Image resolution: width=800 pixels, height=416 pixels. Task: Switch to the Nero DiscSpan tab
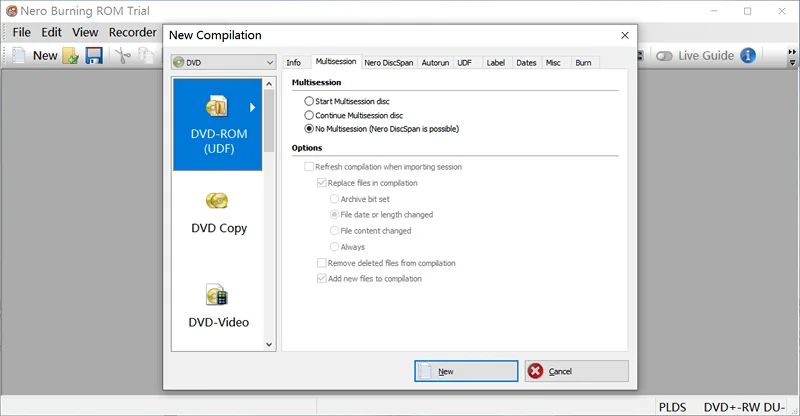389,63
